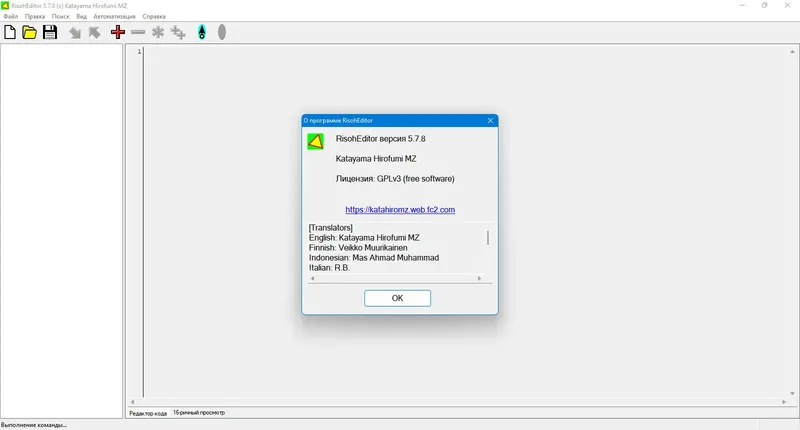800x430 pixels.
Task: Open the Файл menu
Action: tap(11, 16)
